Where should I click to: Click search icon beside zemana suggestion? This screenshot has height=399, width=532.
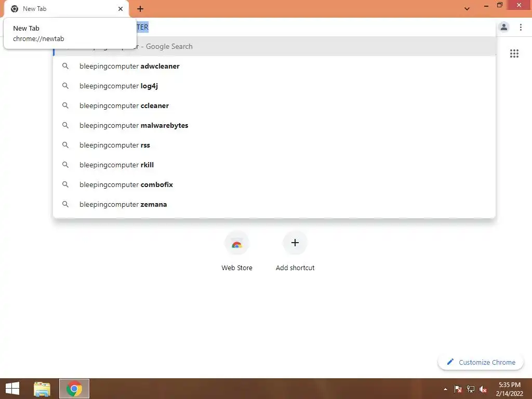(x=65, y=204)
